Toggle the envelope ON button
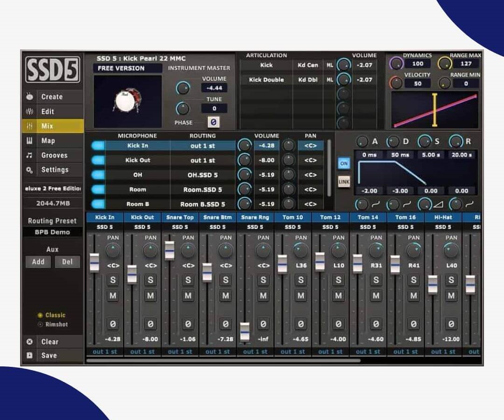504x420 pixels. click(344, 164)
